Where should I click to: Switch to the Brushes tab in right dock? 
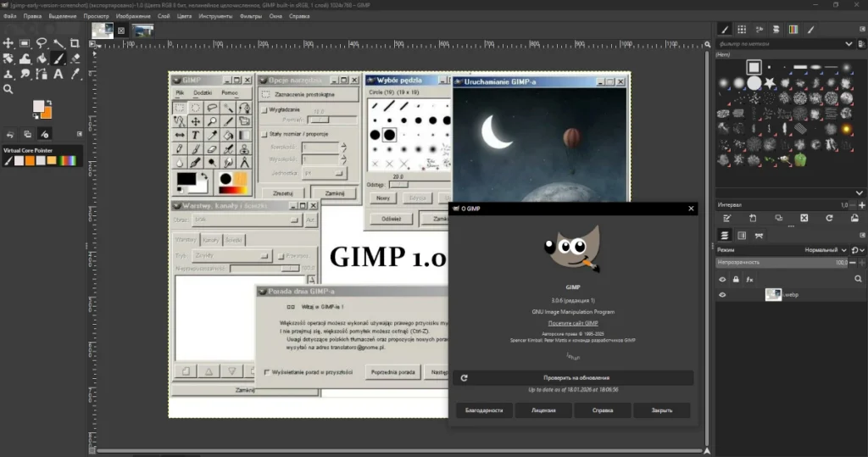(725, 30)
